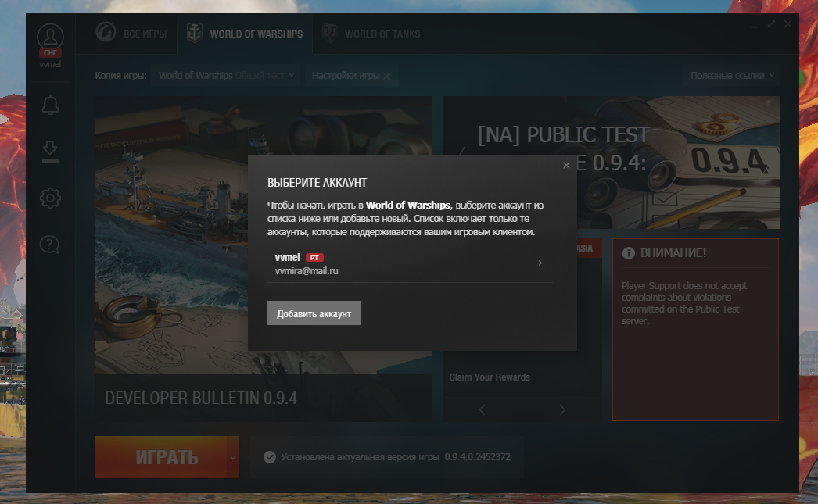Open the notifications bell icon
The height and width of the screenshot is (504, 818).
coord(50,105)
